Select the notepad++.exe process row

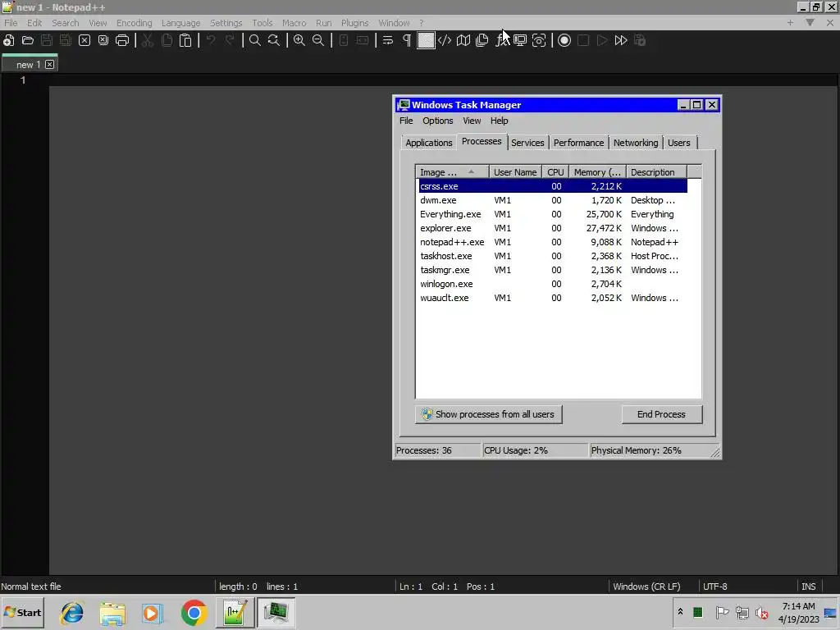pos(552,242)
